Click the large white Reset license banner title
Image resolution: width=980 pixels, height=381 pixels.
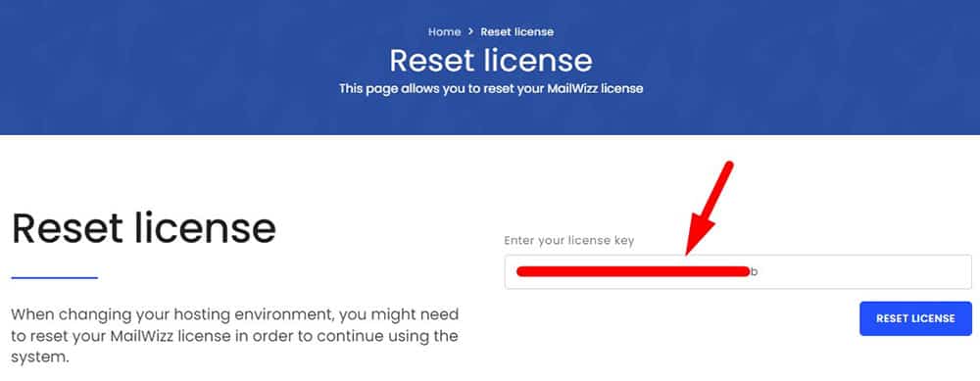[491, 61]
